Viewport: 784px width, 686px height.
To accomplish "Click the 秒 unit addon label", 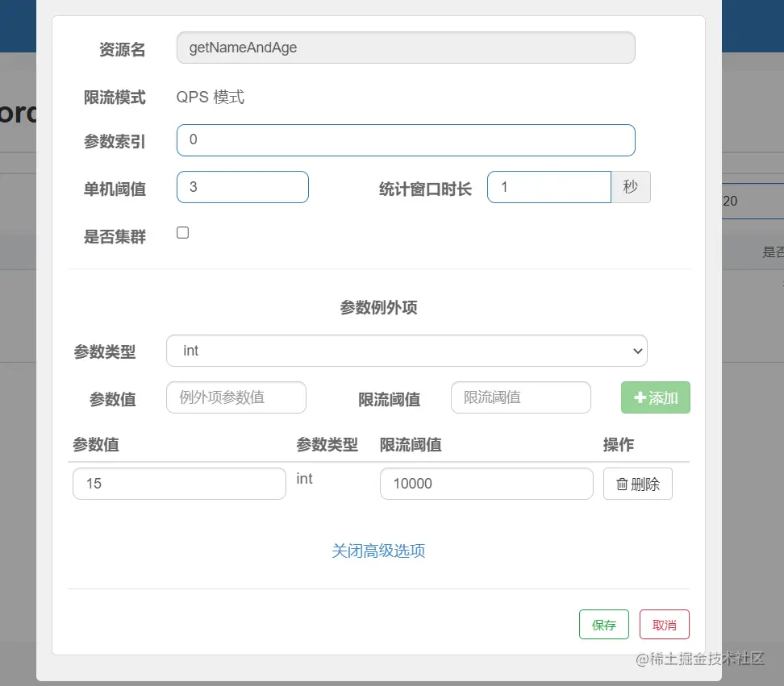I will click(x=631, y=187).
